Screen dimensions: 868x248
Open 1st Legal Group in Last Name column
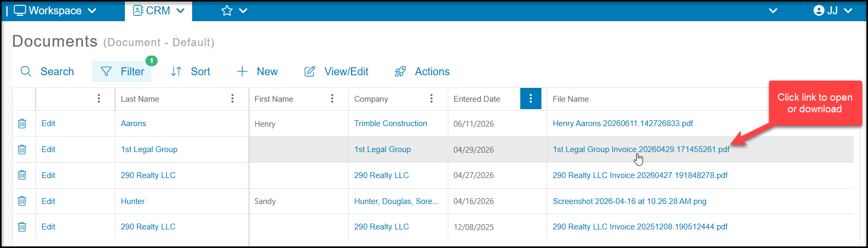(x=149, y=149)
